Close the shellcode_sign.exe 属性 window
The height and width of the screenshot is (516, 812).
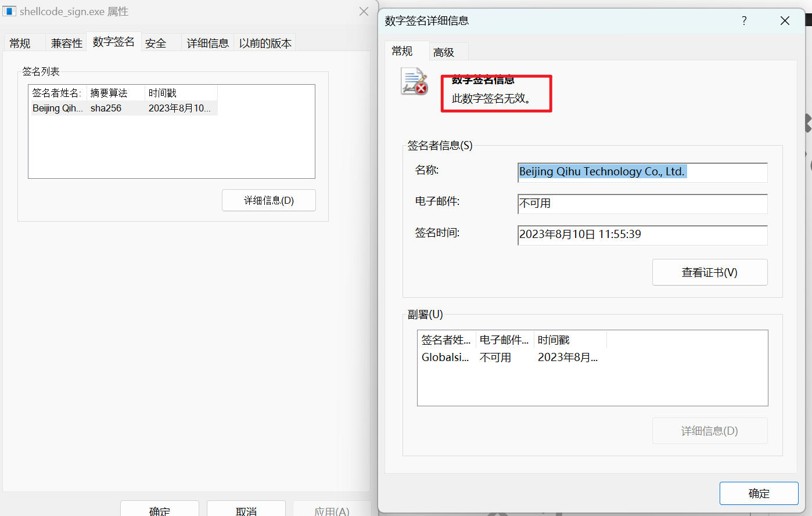pyautogui.click(x=364, y=12)
